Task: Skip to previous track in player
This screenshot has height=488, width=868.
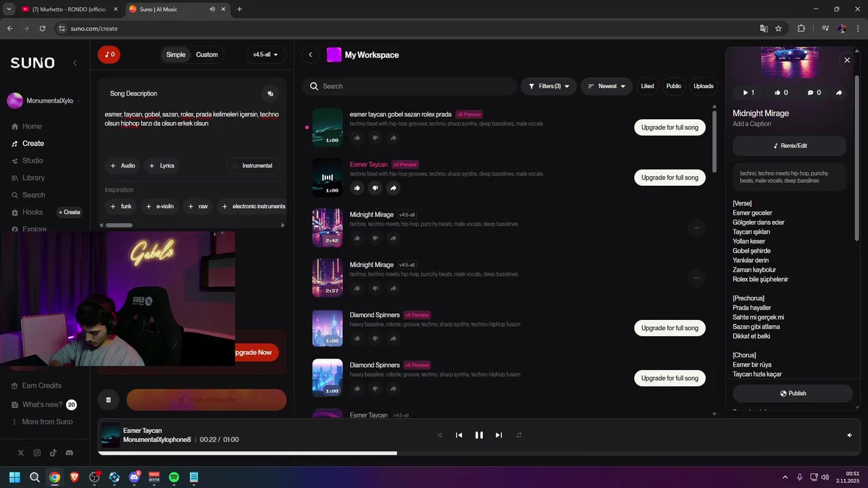Action: tap(459, 435)
